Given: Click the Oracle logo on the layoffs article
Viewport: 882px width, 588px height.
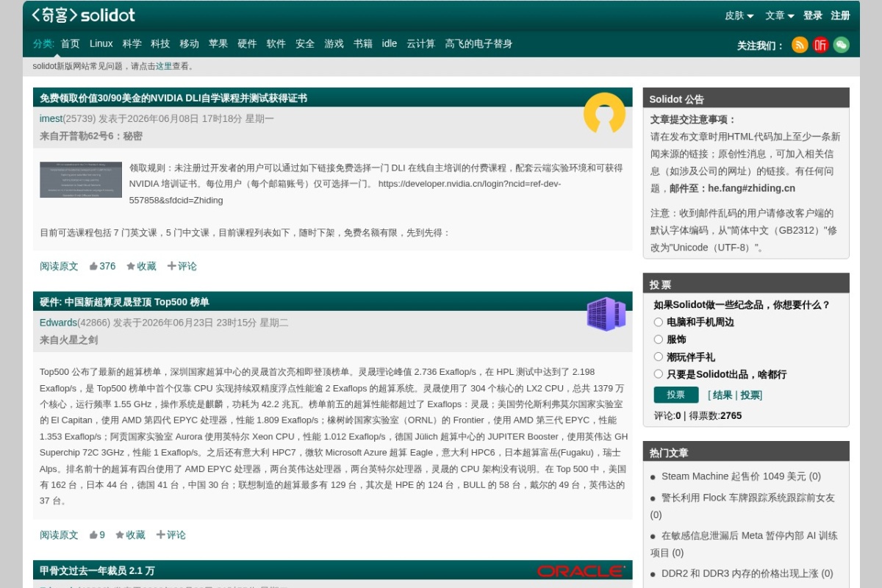Looking at the screenshot, I should tap(581, 571).
